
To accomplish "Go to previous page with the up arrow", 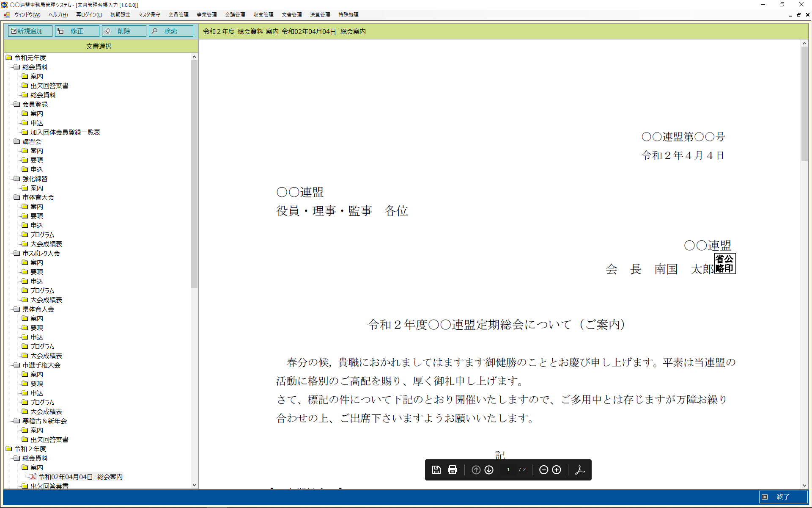I will pos(476,470).
